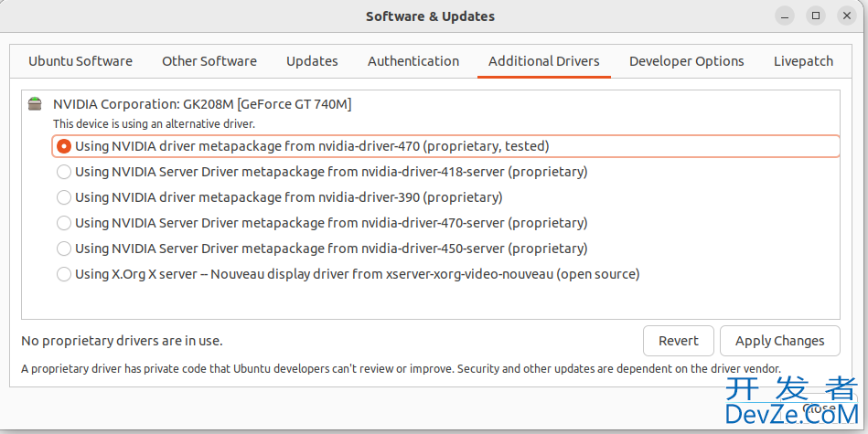This screenshot has height=434, width=868.
Task: Choose the nvidia-driver-418-server option
Action: (x=64, y=172)
